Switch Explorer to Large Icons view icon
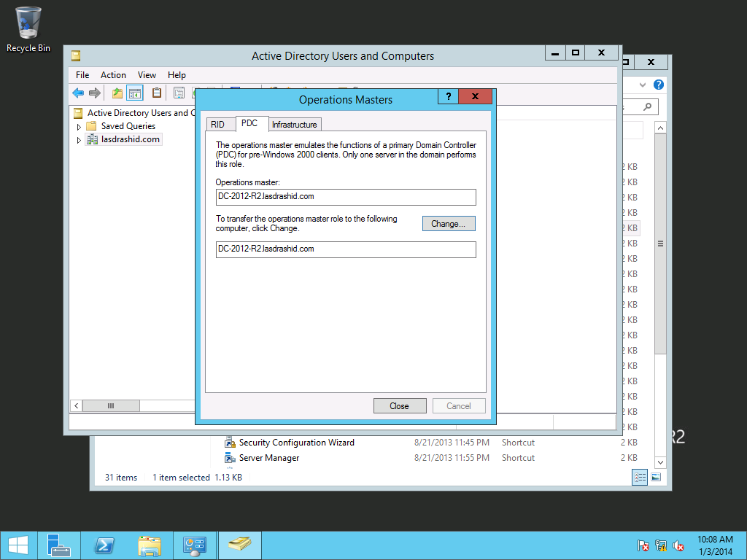The height and width of the screenshot is (560, 747). [656, 477]
